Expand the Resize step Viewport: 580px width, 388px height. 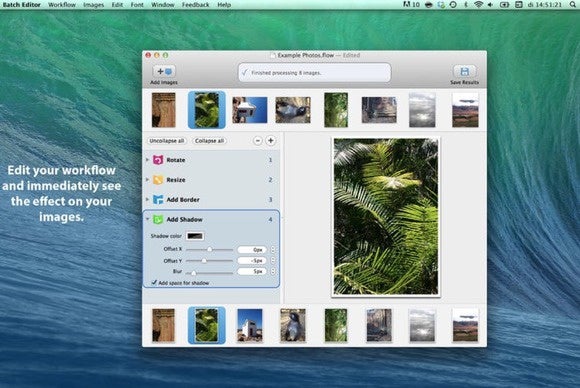[147, 179]
